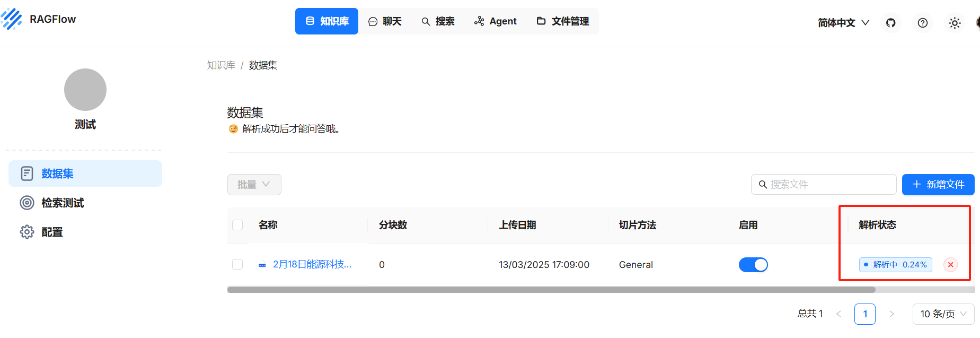Tick the select-all checkbox in the table header
Image resolution: width=980 pixels, height=338 pixels.
point(237,225)
